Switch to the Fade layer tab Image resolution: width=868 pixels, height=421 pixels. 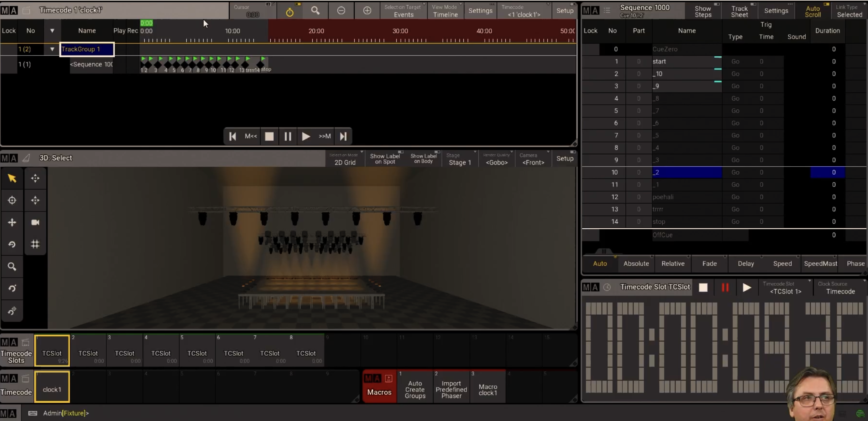pos(709,264)
